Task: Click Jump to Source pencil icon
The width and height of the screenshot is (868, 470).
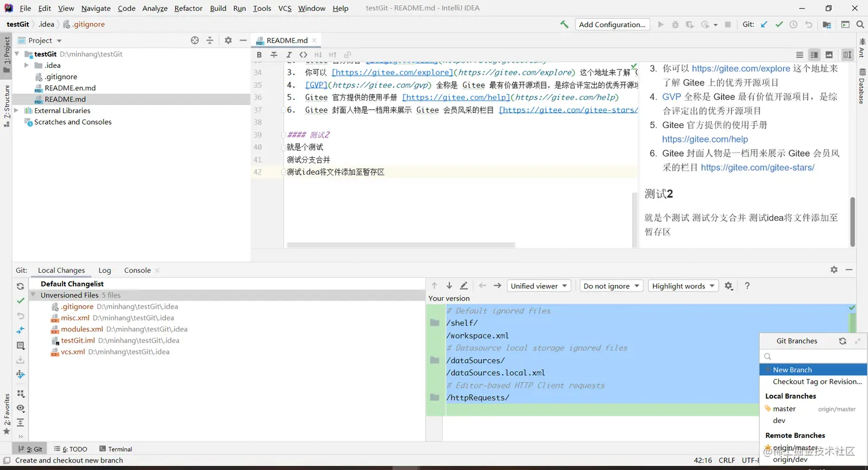Action: pyautogui.click(x=464, y=286)
